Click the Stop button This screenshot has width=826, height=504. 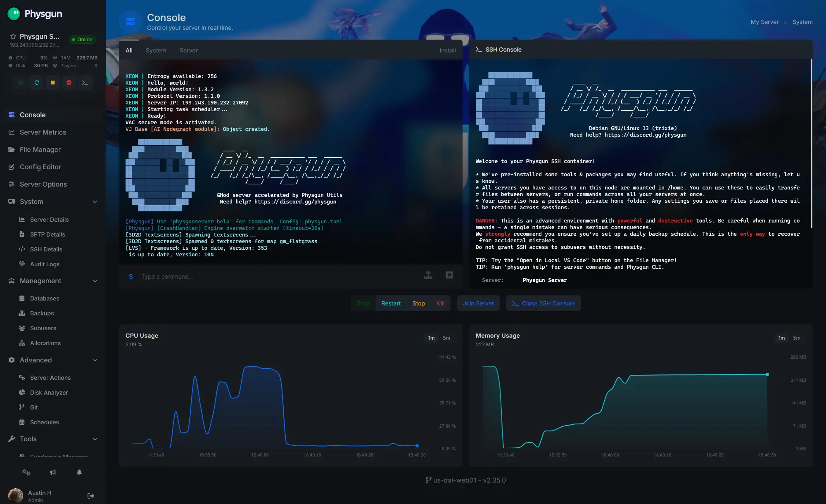tap(418, 303)
